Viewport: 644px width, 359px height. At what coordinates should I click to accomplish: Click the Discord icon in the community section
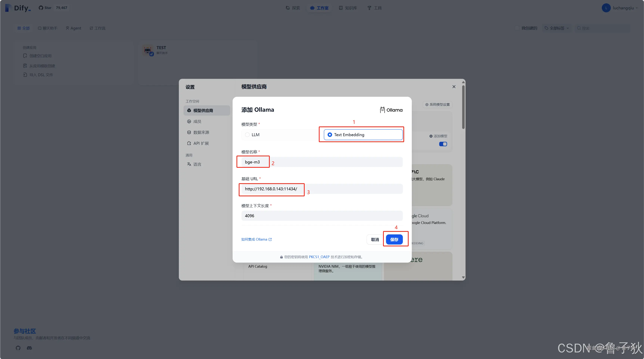click(29, 348)
